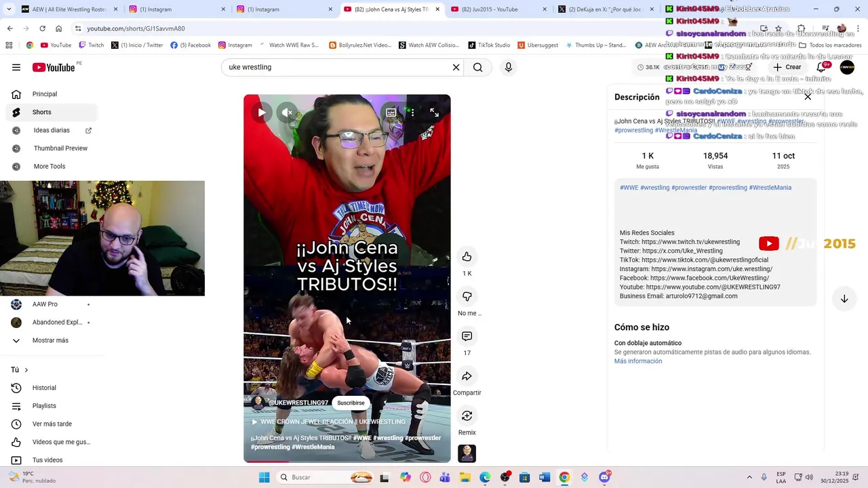Open Word from the taskbar

point(544,477)
